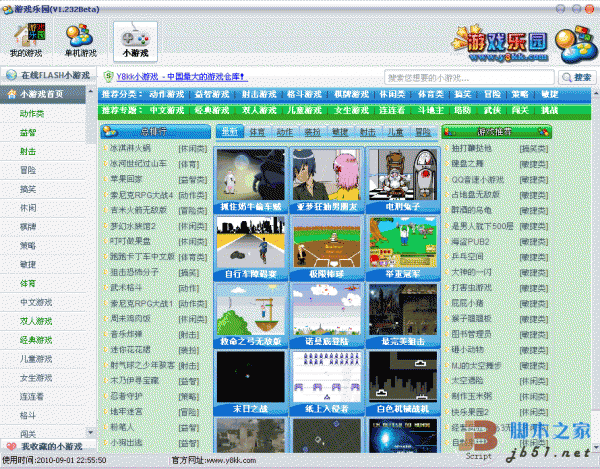Click the search box for 小游戏
The image size is (600, 469).
(469, 78)
